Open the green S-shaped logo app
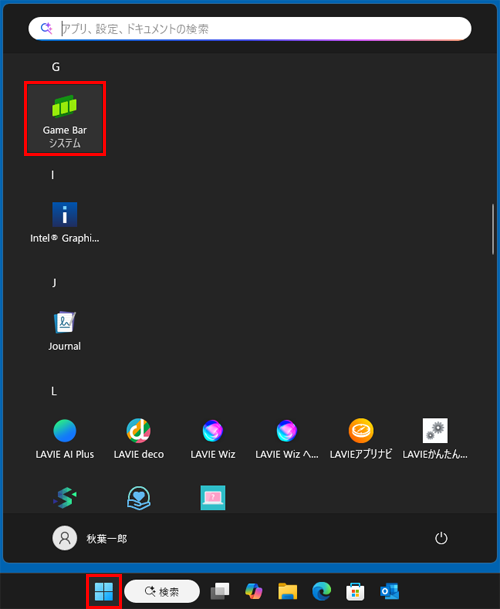Viewport: 500px width, 609px height. [65, 498]
